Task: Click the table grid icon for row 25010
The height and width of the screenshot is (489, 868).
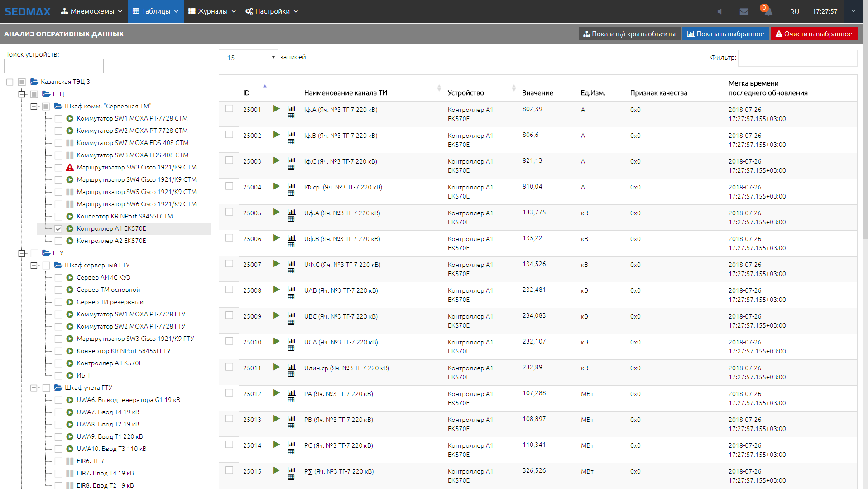Action: point(291,349)
